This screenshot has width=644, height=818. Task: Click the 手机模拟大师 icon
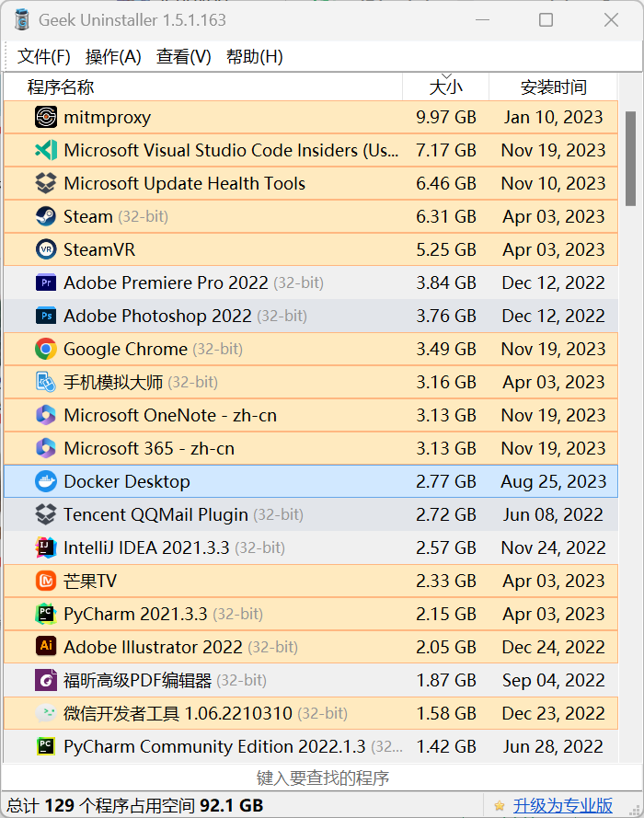[x=46, y=382]
